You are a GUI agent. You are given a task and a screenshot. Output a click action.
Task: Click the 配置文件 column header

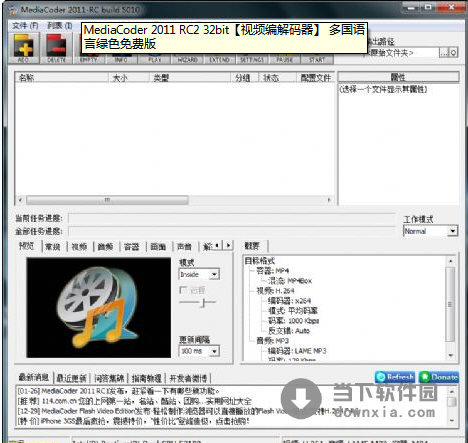click(x=315, y=78)
